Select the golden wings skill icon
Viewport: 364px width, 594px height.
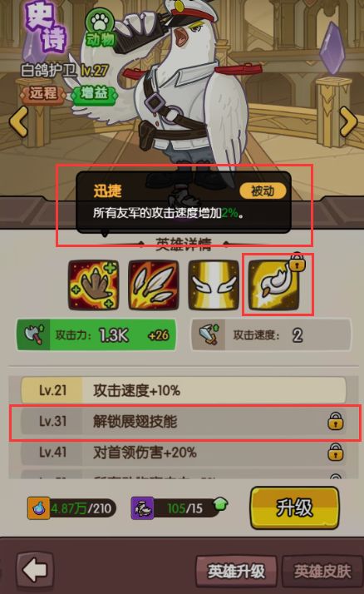214,285
